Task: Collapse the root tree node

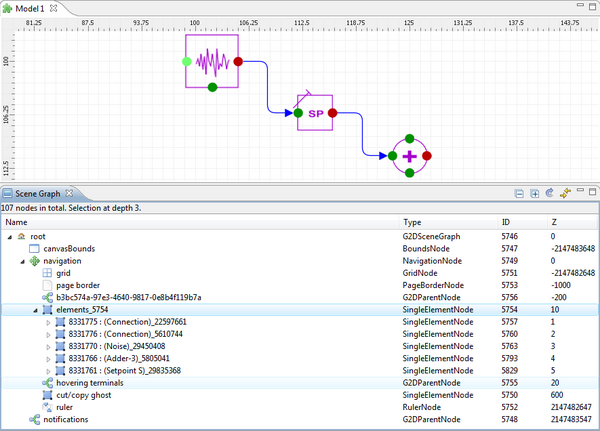Action: (9, 236)
